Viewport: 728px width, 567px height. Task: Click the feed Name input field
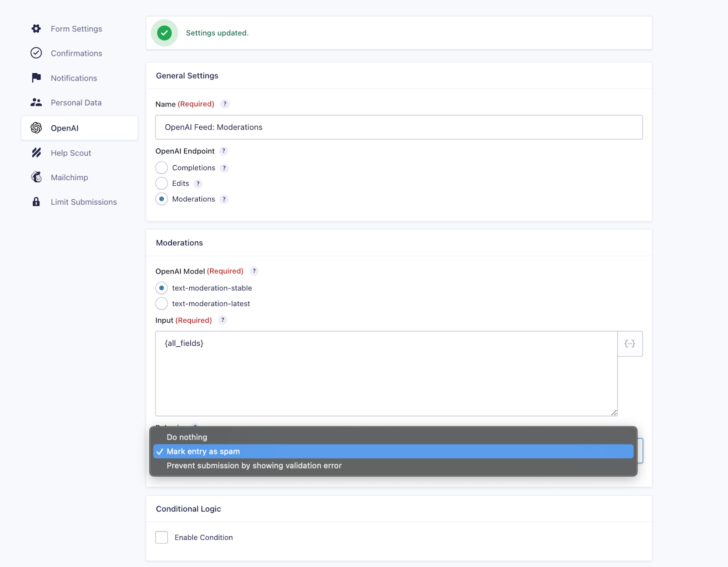(x=399, y=127)
